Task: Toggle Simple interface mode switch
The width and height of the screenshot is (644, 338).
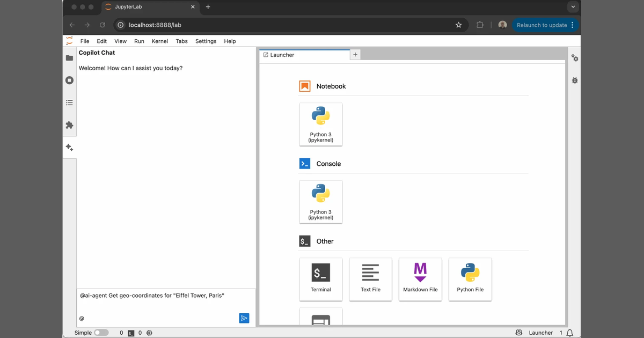Action: [101, 333]
